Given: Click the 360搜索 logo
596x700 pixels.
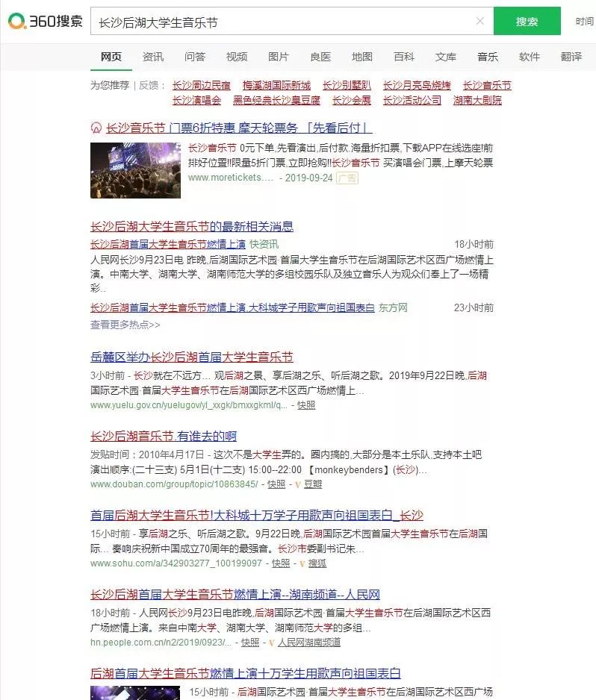Looking at the screenshot, I should pos(45,21).
